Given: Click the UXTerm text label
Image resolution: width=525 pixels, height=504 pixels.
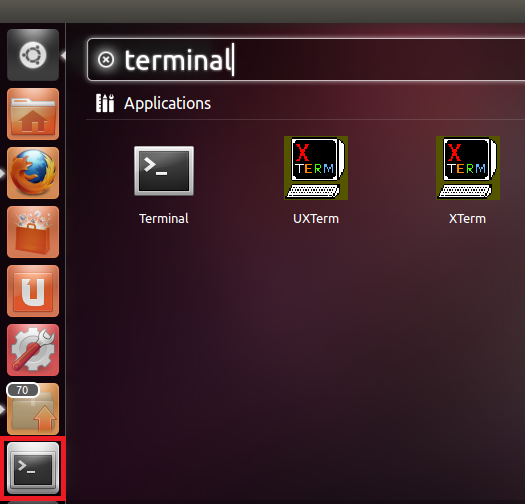Looking at the screenshot, I should tap(316, 219).
